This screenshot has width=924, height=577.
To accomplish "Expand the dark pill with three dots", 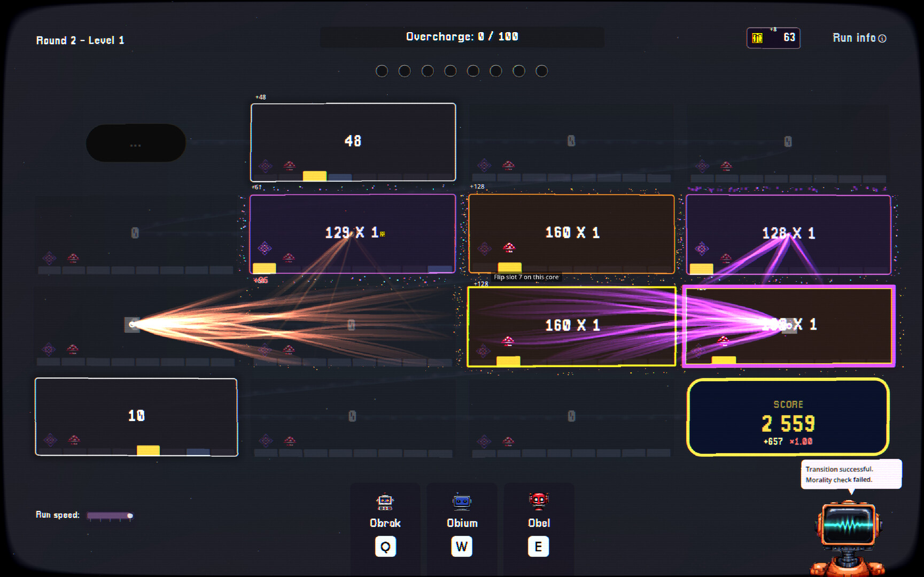I will (x=136, y=143).
